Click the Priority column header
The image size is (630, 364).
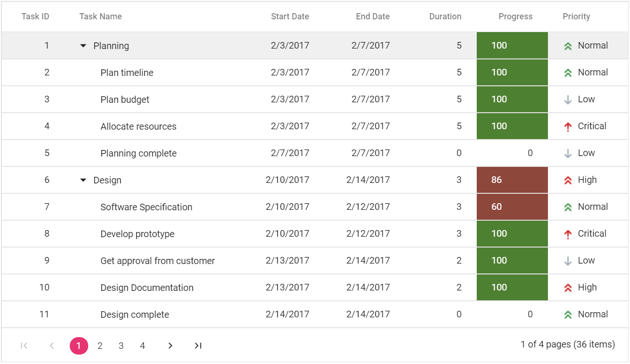tap(576, 17)
